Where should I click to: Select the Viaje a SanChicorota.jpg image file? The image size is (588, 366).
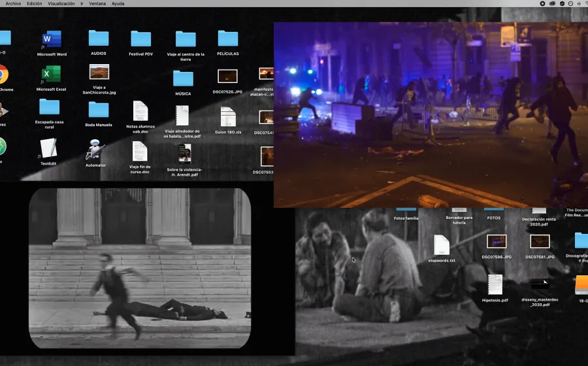[99, 72]
